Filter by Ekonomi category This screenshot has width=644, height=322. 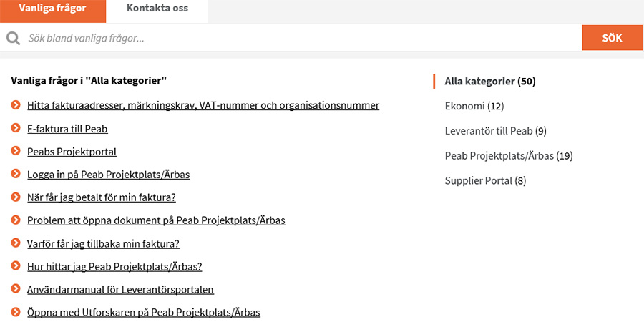point(474,106)
